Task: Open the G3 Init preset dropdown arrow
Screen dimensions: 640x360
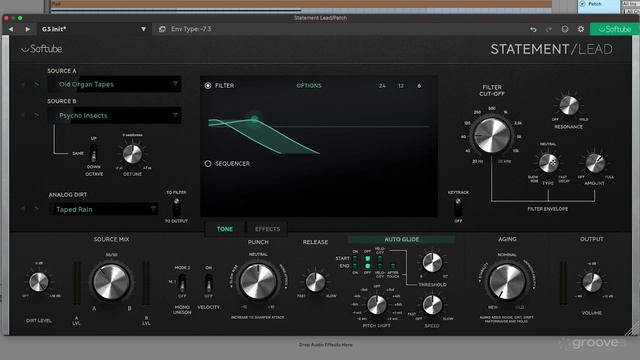Action: pos(143,29)
